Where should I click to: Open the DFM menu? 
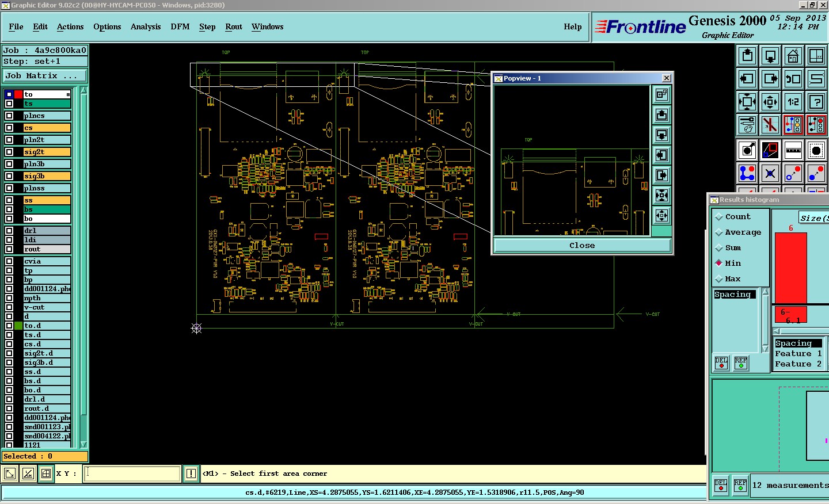[x=180, y=27]
